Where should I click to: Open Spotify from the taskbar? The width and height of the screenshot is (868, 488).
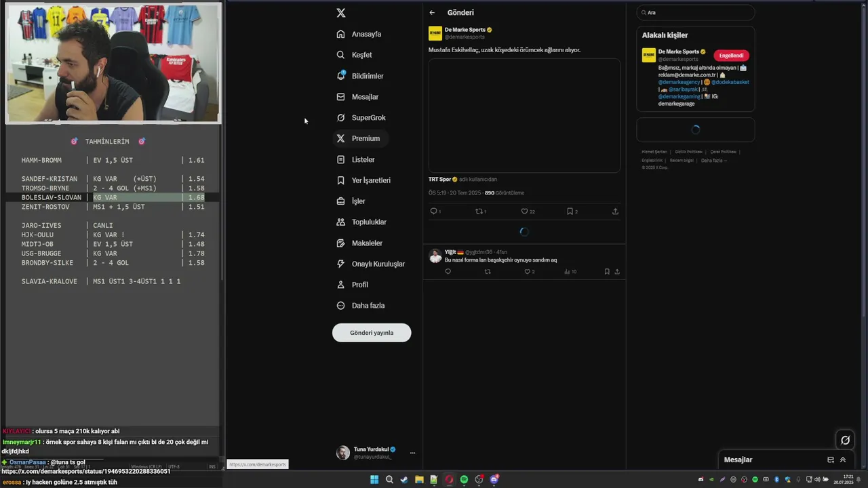tap(464, 479)
